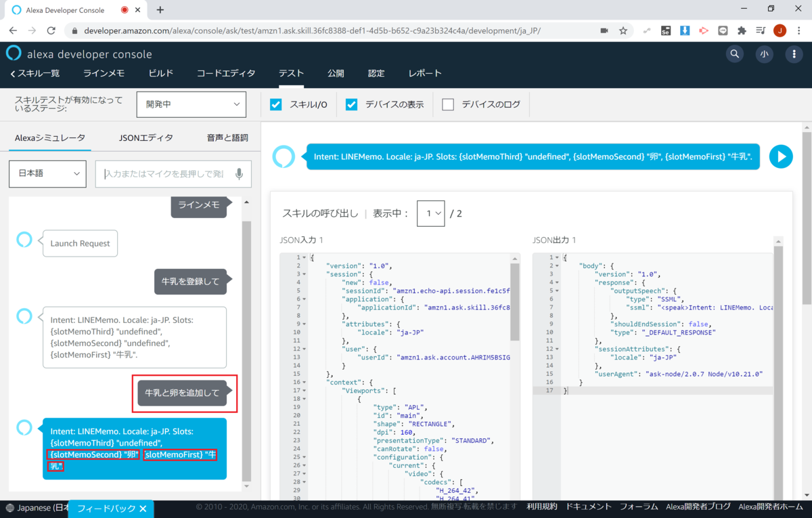The width and height of the screenshot is (812, 518).
Task: Reload the page
Action: (51, 30)
